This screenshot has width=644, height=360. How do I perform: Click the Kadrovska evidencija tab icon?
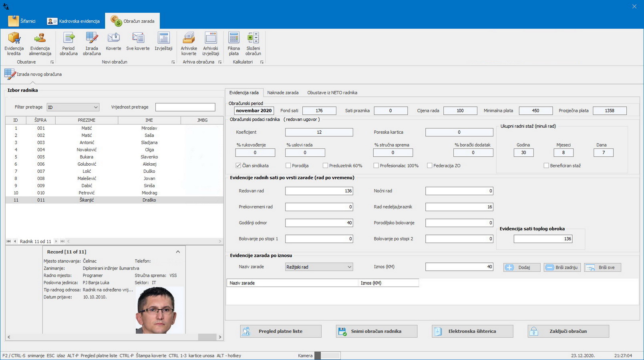(x=52, y=21)
